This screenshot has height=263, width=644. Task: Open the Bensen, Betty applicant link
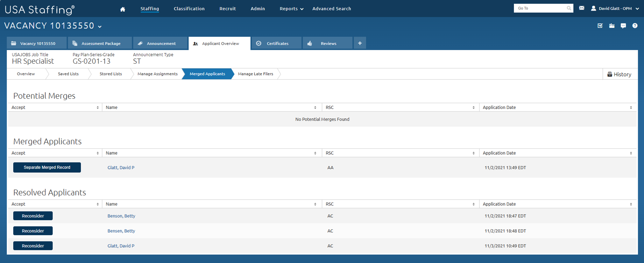click(x=121, y=231)
